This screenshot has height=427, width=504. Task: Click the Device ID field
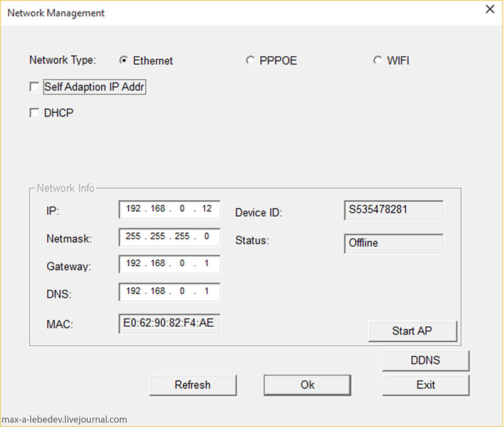(x=393, y=210)
